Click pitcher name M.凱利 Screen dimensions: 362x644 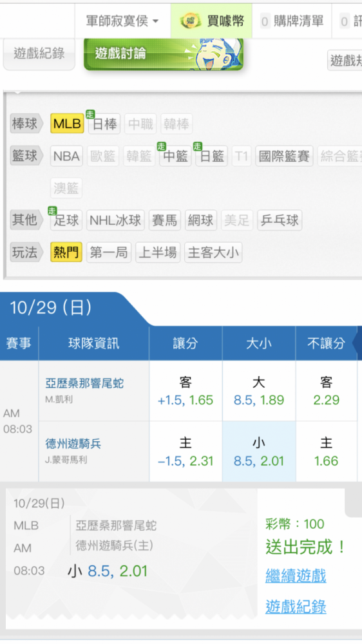pos(59,400)
